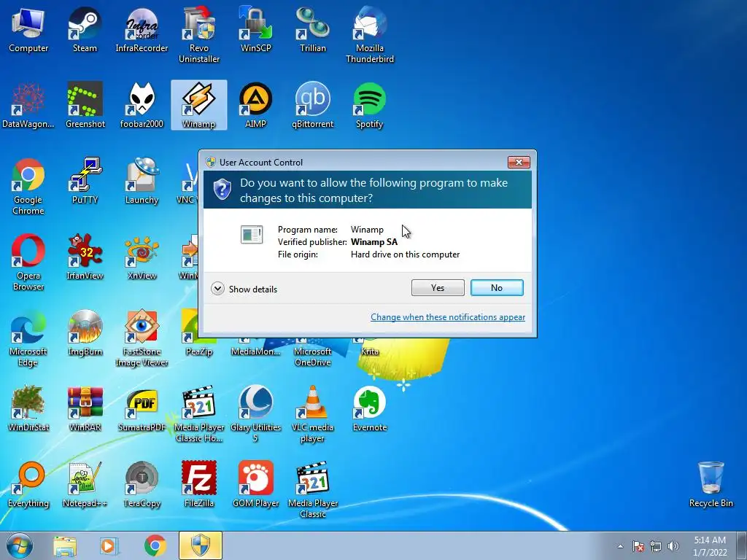Viewport: 747px width, 560px height.
Task: Open Windows Explorer from the taskbar
Action: (x=64, y=546)
